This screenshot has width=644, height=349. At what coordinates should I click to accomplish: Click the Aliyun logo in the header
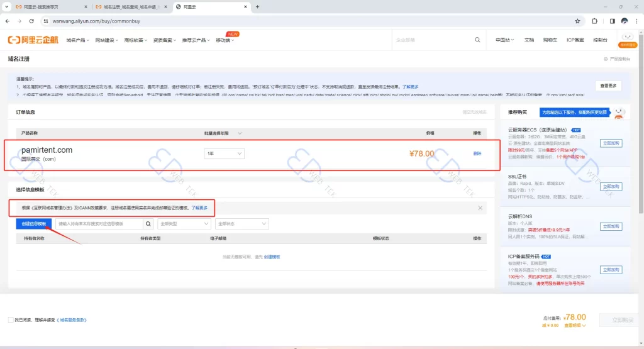click(33, 40)
